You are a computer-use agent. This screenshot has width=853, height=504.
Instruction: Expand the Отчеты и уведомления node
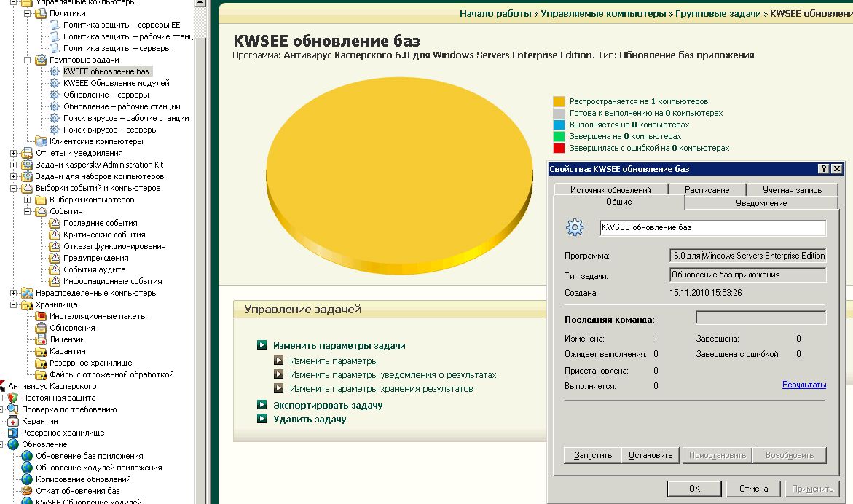pyautogui.click(x=14, y=153)
